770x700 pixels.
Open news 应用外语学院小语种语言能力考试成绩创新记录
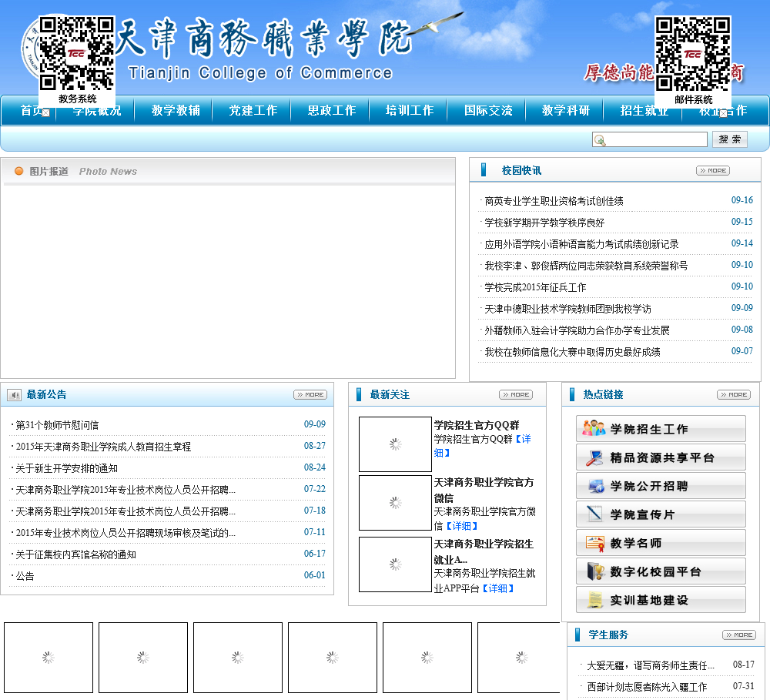[581, 244]
